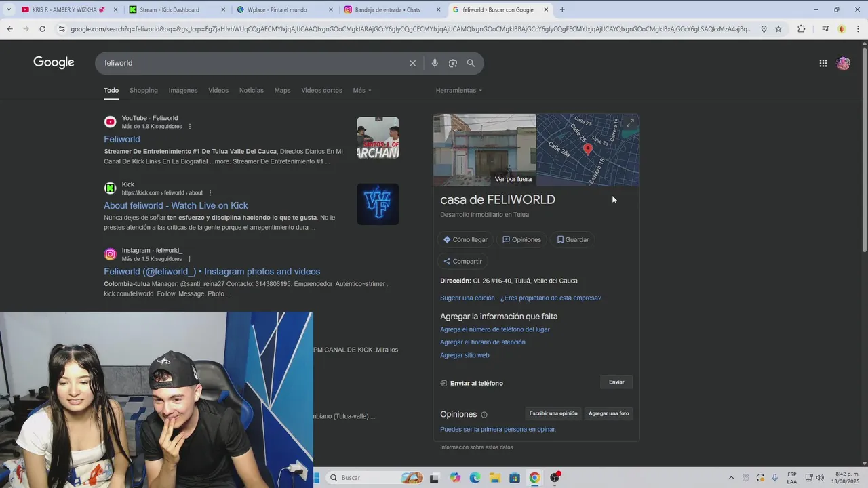868x488 pixels.
Task: Open the tab search dropdown arrow
Action: click(9, 9)
